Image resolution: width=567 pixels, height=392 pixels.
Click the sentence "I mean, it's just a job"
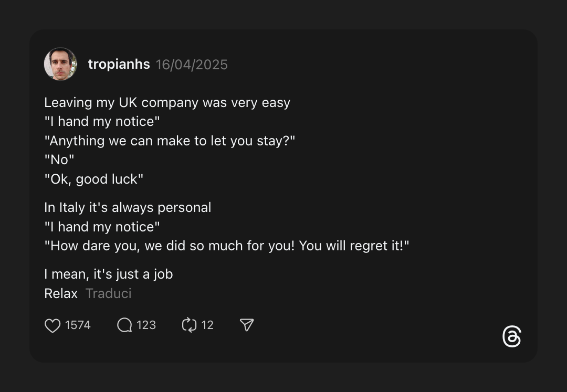click(x=108, y=274)
